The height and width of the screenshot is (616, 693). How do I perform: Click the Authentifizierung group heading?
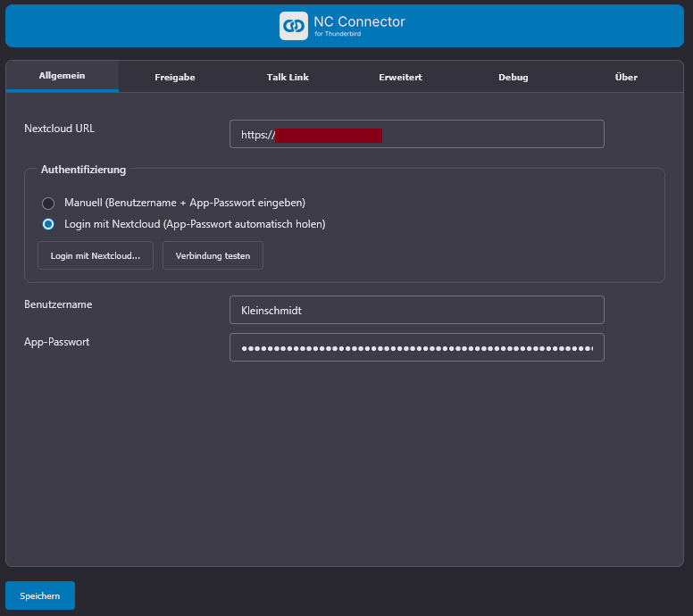[83, 170]
